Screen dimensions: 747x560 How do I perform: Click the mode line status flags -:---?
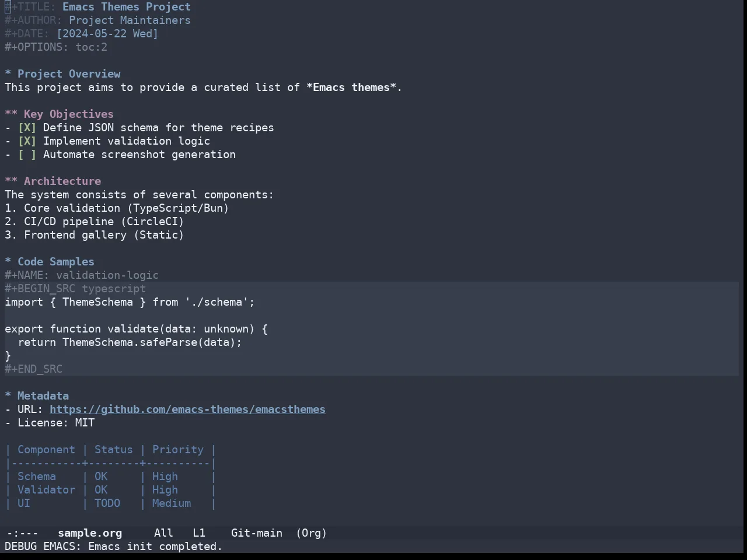(22, 533)
